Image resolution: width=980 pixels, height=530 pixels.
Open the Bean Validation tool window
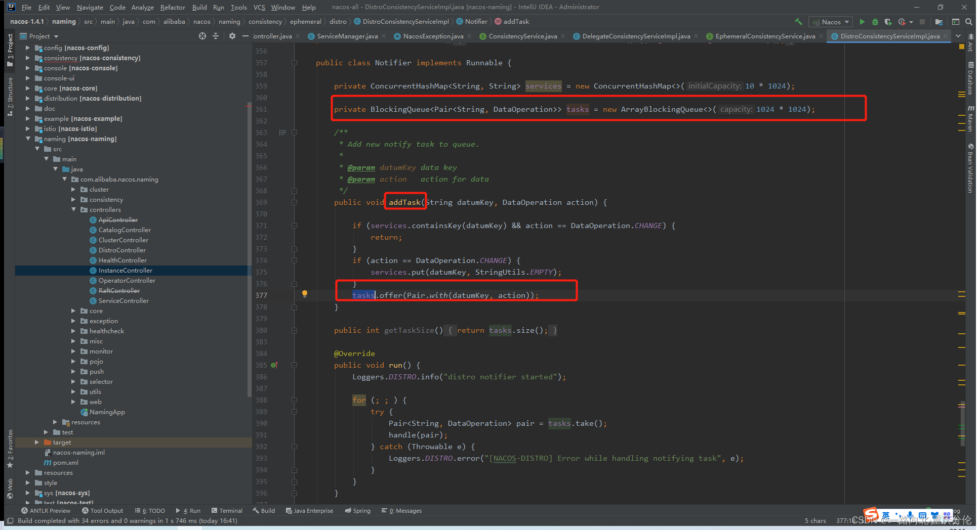(970, 168)
